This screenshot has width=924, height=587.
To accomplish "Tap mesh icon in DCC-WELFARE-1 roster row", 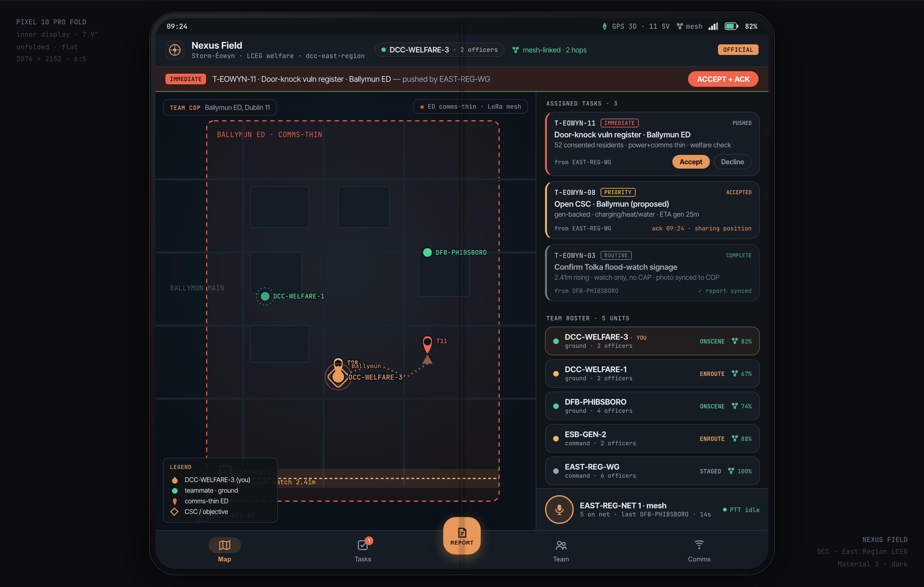I will pyautogui.click(x=735, y=373).
